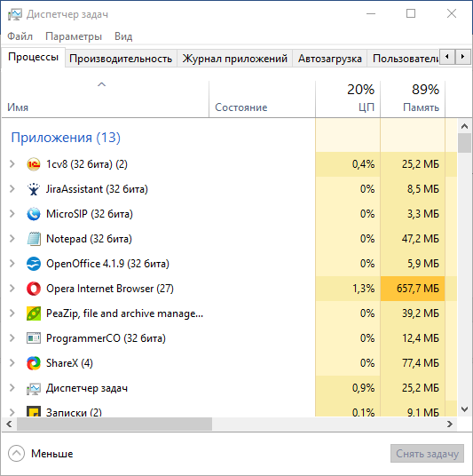473x476 pixels.
Task: Select the OpenOffice 4.1.9 icon
Action: (34, 264)
